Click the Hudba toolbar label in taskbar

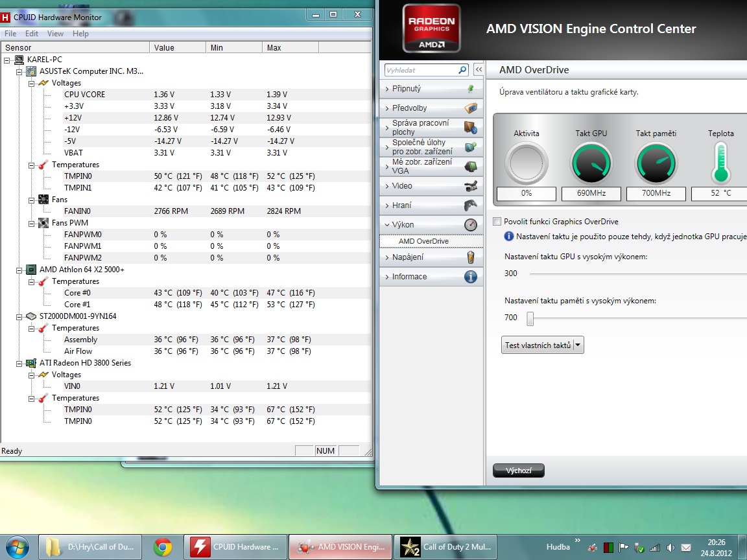click(558, 547)
